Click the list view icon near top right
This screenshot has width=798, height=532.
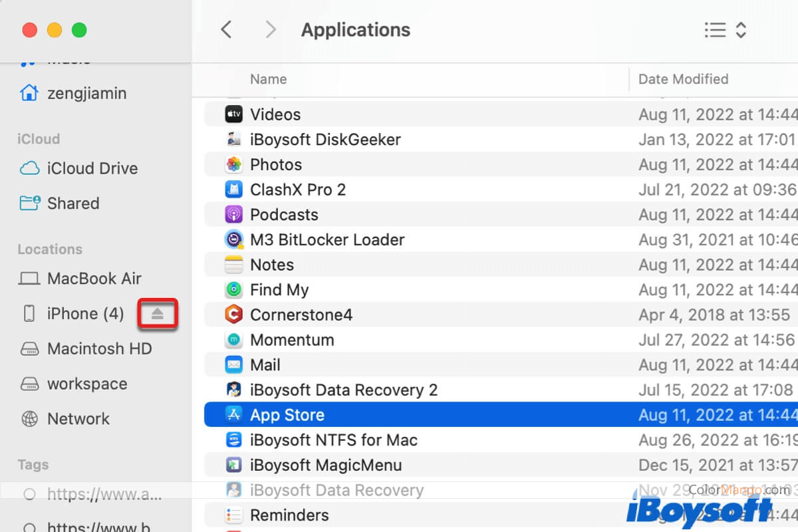714,29
